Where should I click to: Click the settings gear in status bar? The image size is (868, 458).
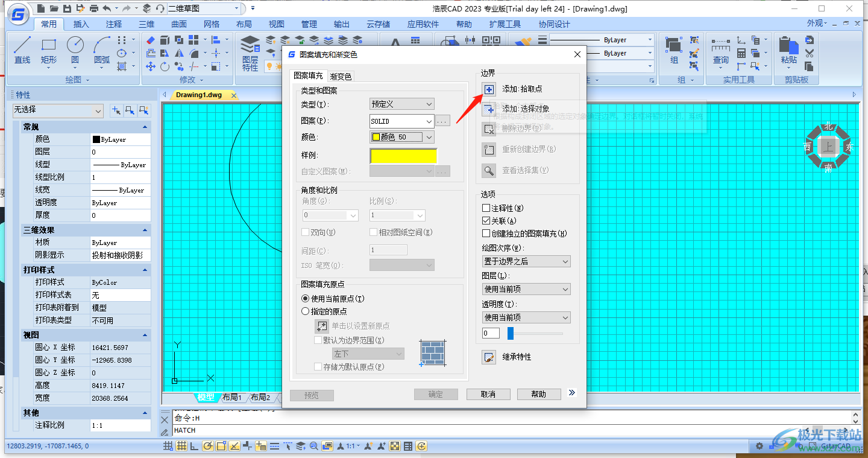(759, 446)
